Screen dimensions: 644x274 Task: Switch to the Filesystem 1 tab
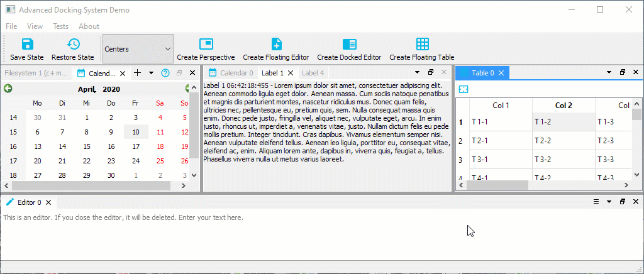[x=36, y=73]
